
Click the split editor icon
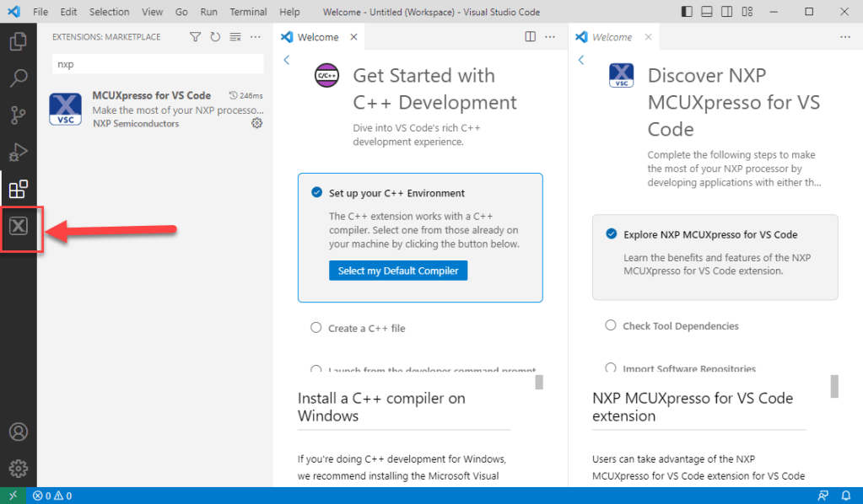point(530,37)
